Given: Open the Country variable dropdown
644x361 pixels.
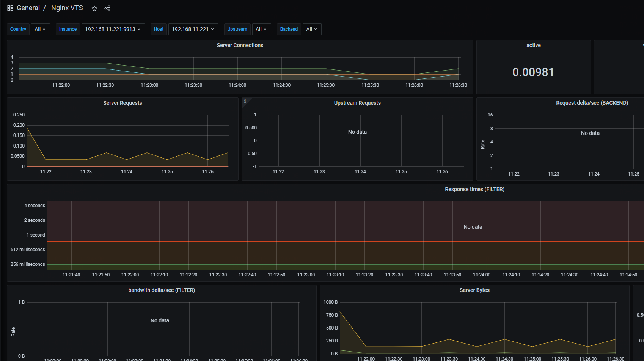Looking at the screenshot, I should [x=40, y=29].
